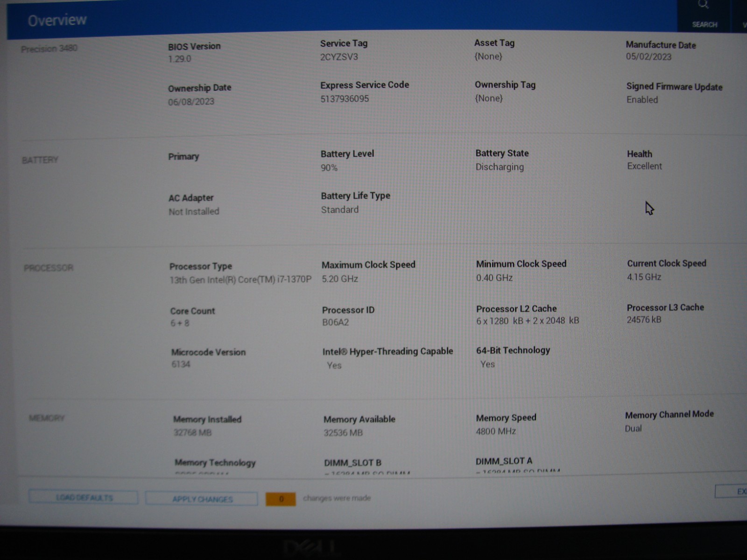
Task: Select 64-Bit Technology Yes value
Action: coord(487,364)
